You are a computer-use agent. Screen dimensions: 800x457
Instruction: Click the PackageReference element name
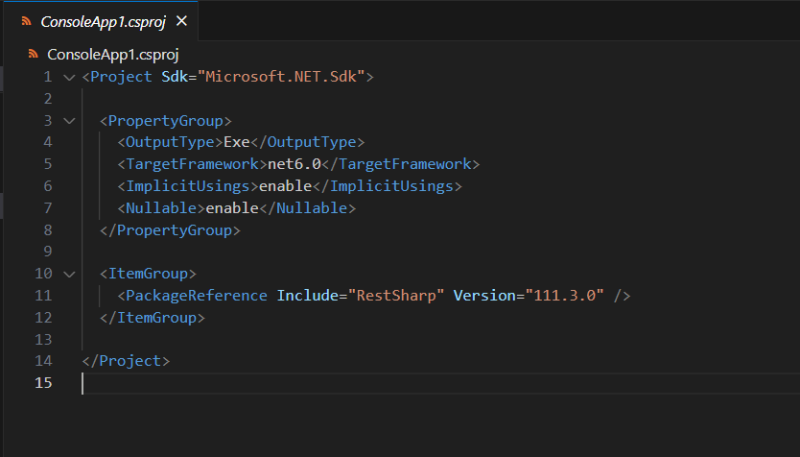pos(196,295)
